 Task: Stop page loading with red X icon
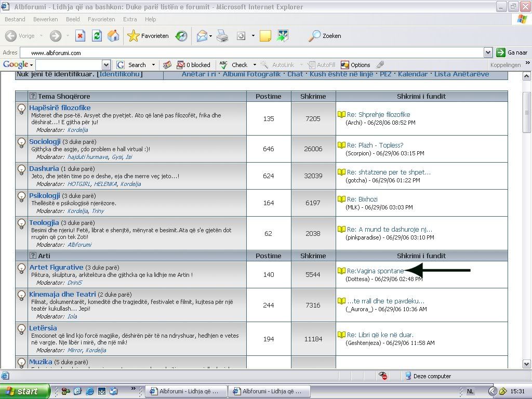pyautogui.click(x=80, y=36)
